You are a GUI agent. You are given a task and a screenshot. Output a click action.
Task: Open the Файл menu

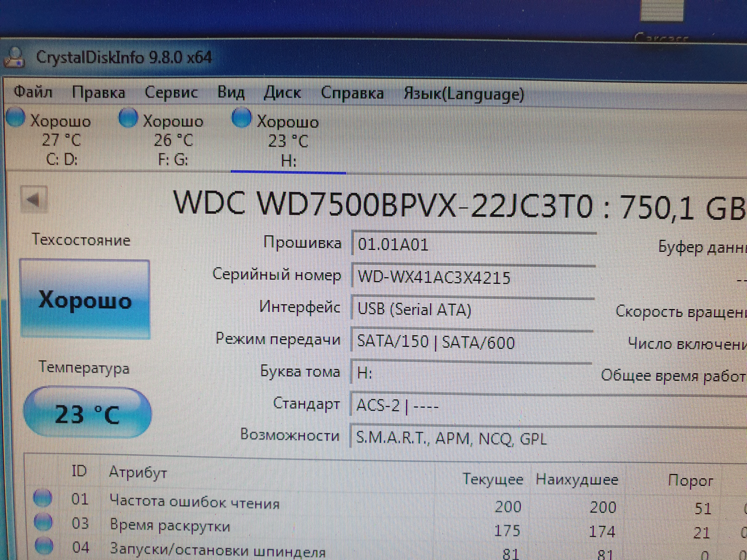33,92
